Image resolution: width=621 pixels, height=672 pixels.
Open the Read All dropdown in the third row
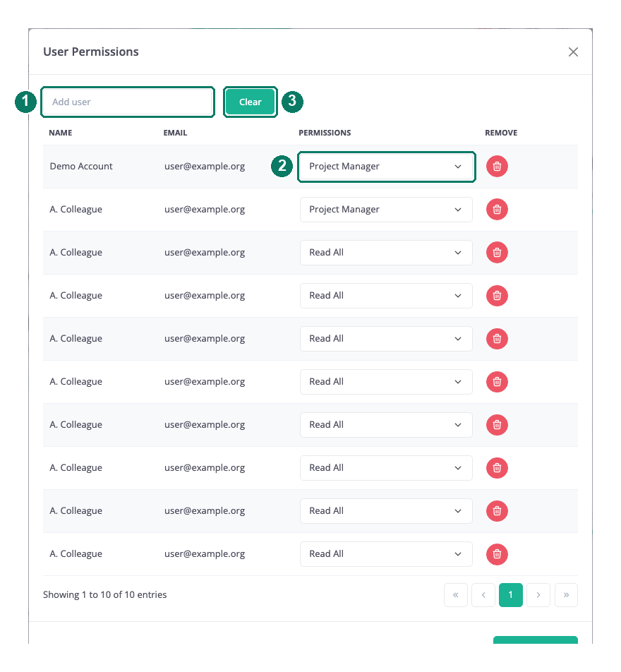click(x=386, y=253)
